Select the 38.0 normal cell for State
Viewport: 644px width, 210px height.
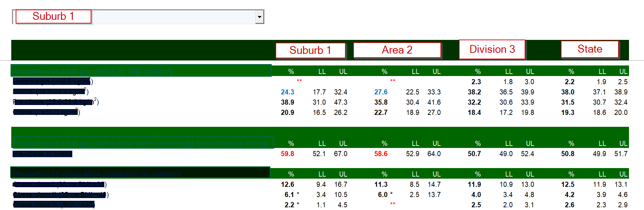[568, 92]
